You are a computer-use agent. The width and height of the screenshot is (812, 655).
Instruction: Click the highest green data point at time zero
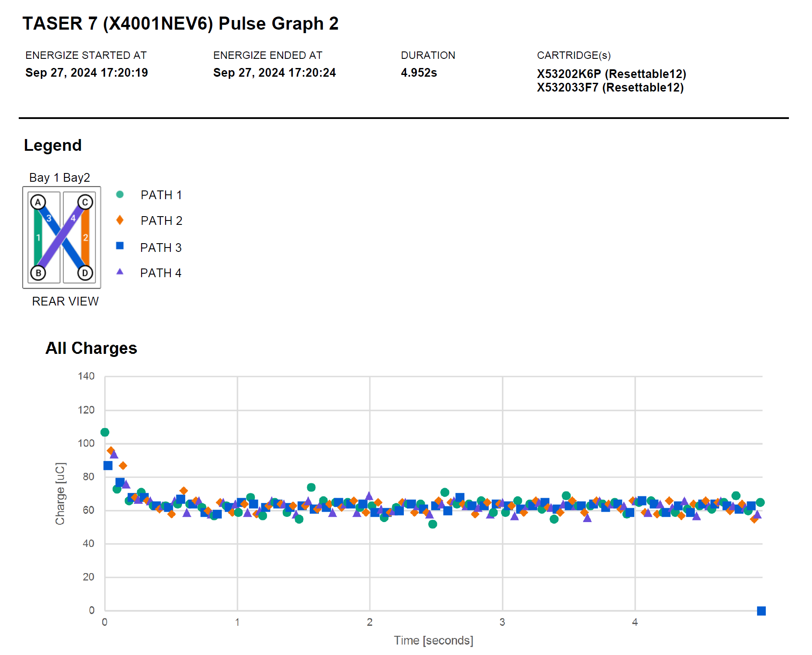(105, 432)
